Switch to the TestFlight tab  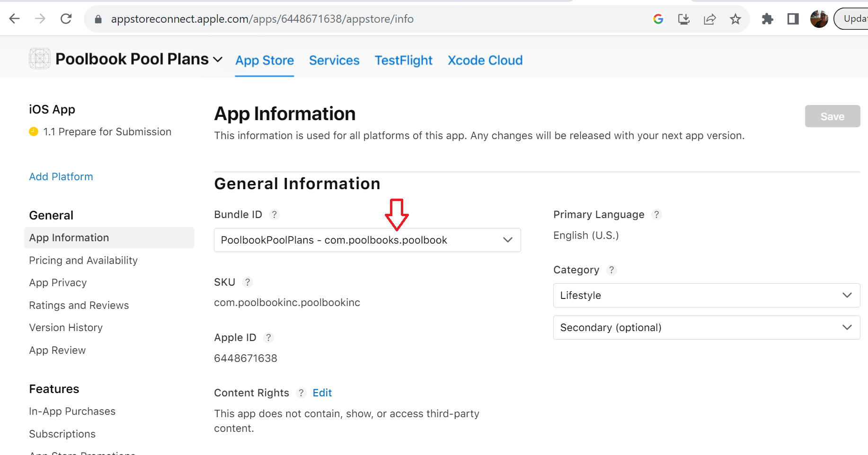[404, 61]
